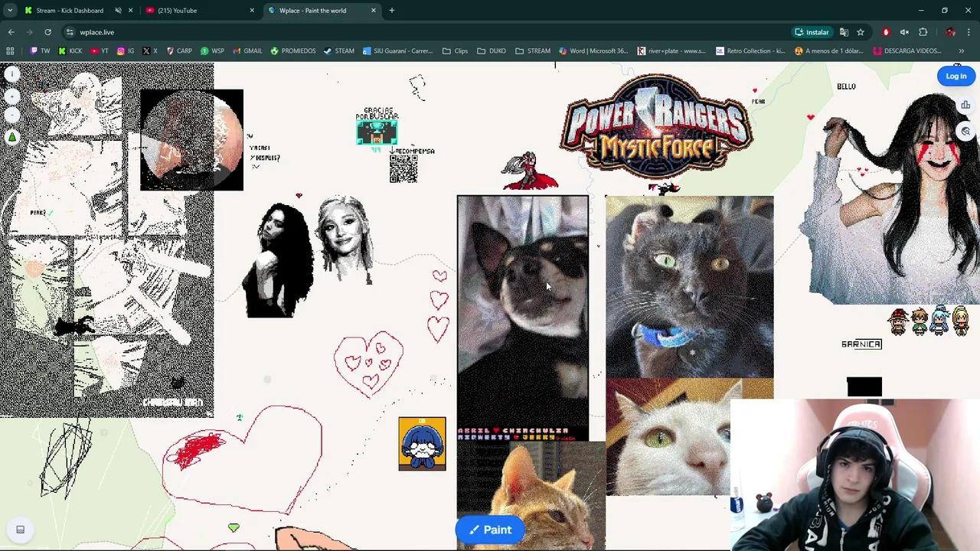Close the YouTube tab

pos(252,11)
